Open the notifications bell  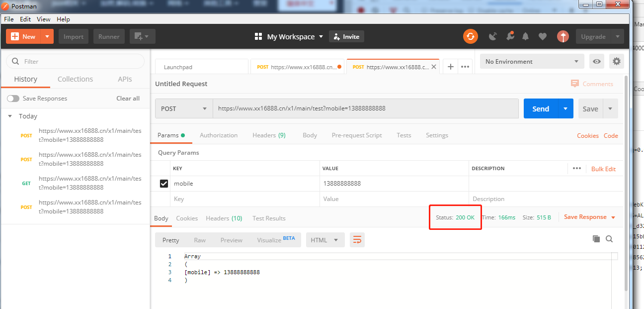[x=526, y=36]
